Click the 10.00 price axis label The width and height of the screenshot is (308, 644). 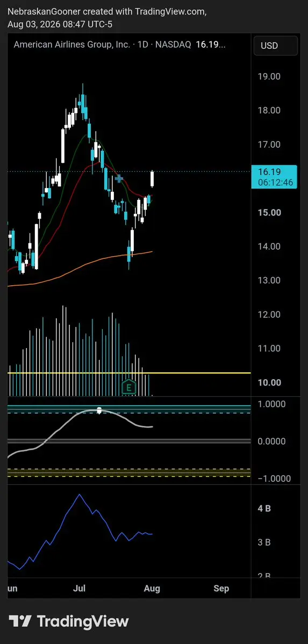(269, 382)
